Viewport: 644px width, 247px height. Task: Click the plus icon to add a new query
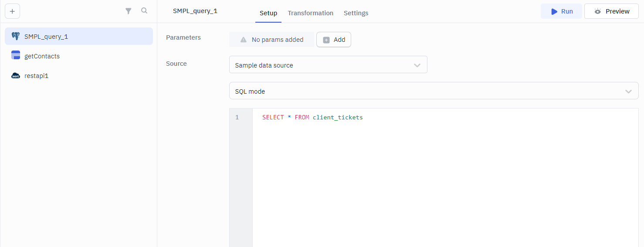tap(12, 11)
